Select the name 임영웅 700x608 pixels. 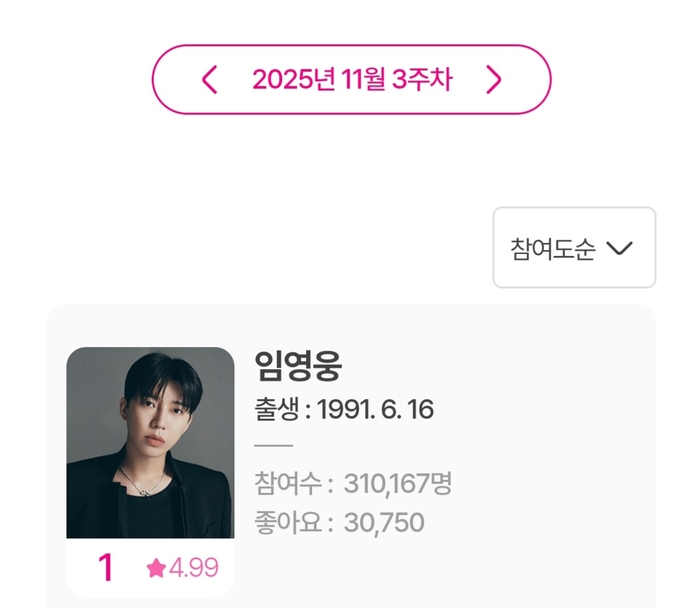tap(299, 367)
